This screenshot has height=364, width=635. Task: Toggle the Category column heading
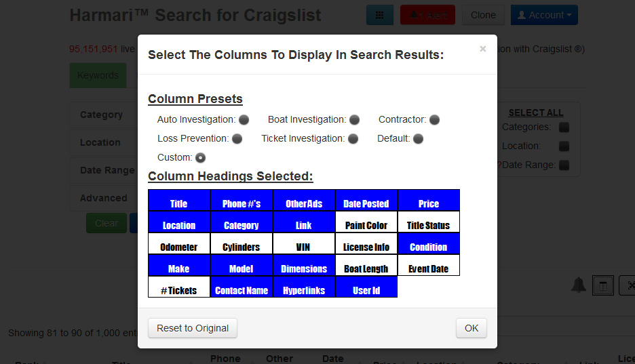pyautogui.click(x=242, y=222)
